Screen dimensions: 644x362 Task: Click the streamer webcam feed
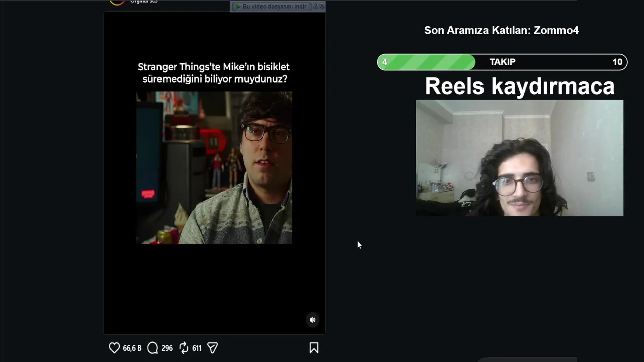tap(519, 158)
